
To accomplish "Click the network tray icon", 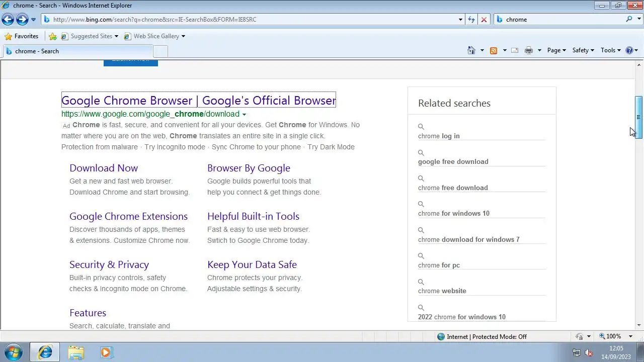I will click(577, 353).
